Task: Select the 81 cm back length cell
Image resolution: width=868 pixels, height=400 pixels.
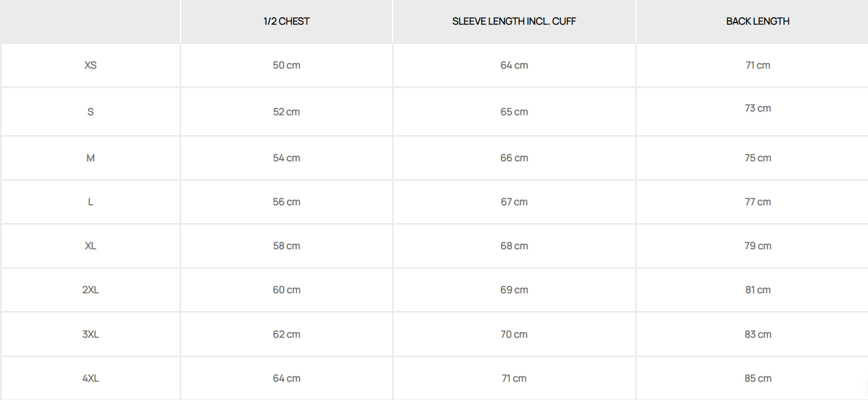Action: point(758,290)
